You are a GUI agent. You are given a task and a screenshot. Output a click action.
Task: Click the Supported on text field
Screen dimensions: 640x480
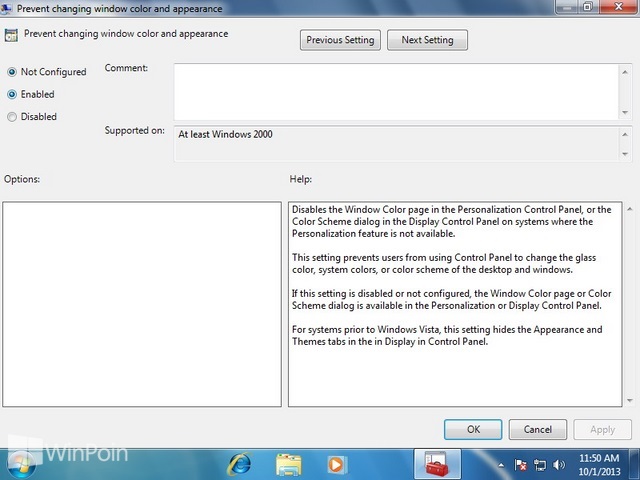click(x=396, y=144)
